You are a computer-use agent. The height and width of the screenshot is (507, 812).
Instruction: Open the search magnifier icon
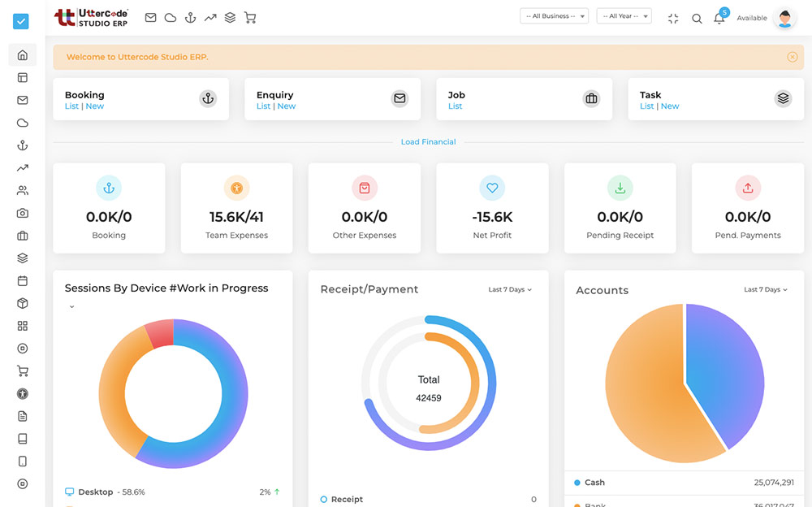pos(697,19)
